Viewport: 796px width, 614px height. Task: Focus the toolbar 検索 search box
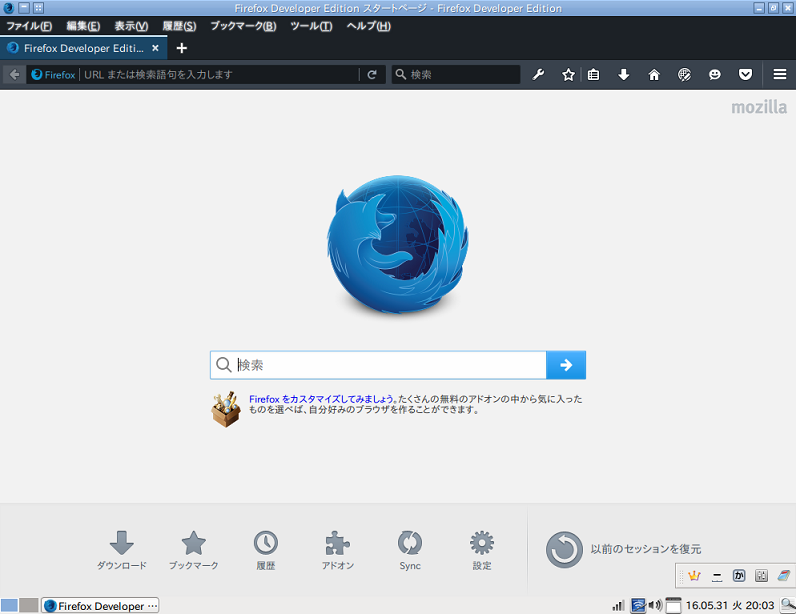[x=456, y=75]
